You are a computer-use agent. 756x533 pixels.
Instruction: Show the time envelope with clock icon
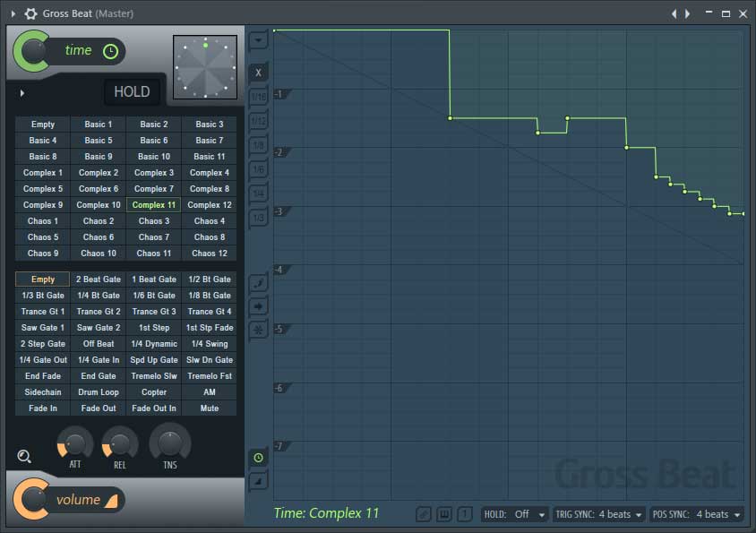[259, 458]
